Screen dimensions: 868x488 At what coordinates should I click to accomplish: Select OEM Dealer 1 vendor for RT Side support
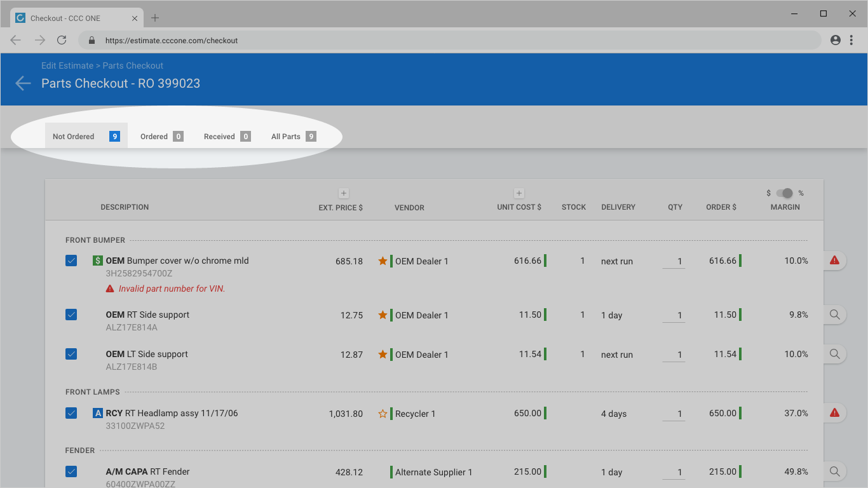[422, 315]
